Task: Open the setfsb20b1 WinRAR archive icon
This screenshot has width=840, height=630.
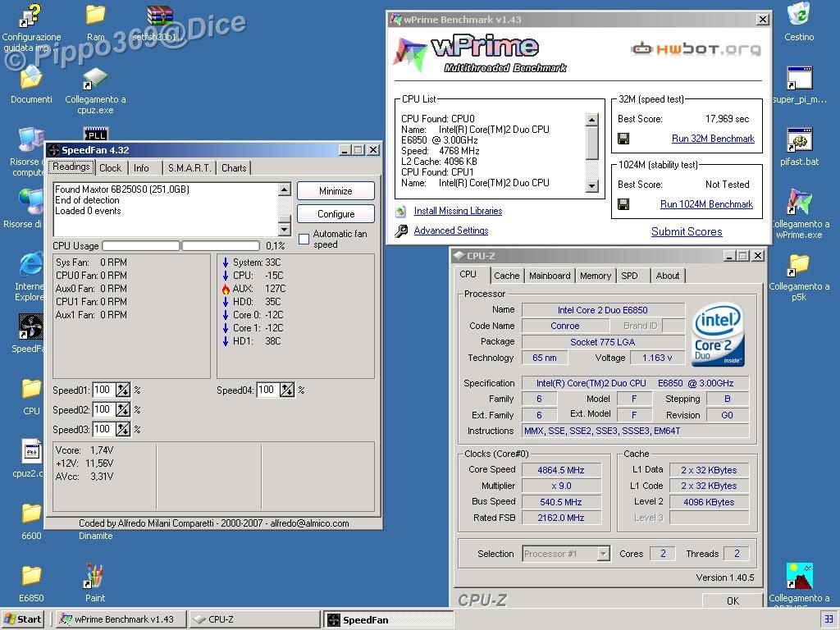Action: coord(159,16)
